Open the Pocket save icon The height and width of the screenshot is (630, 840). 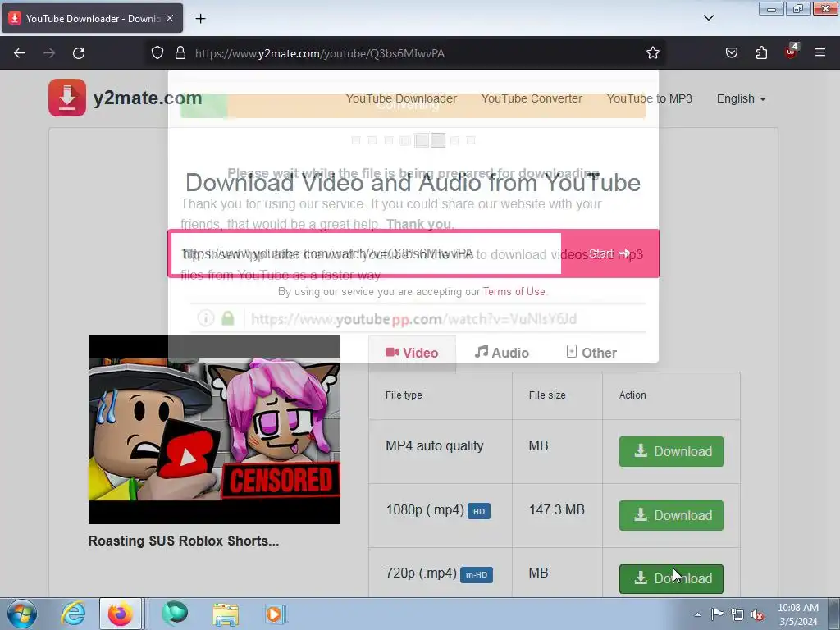731,53
